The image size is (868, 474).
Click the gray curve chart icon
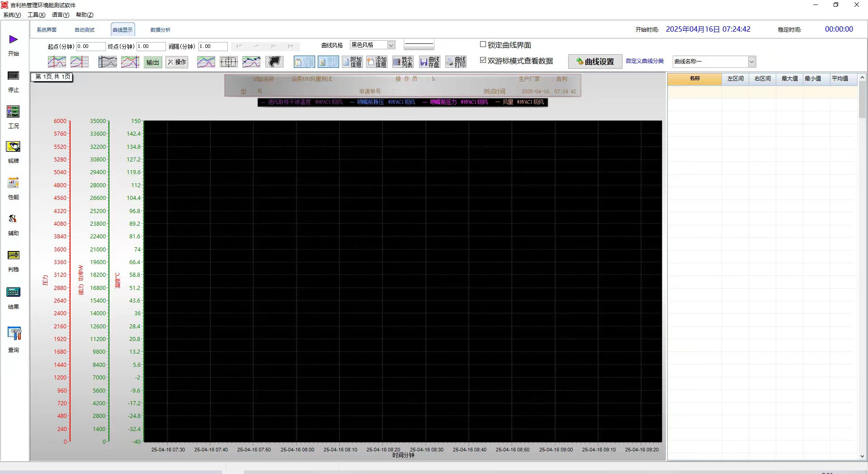pyautogui.click(x=108, y=62)
